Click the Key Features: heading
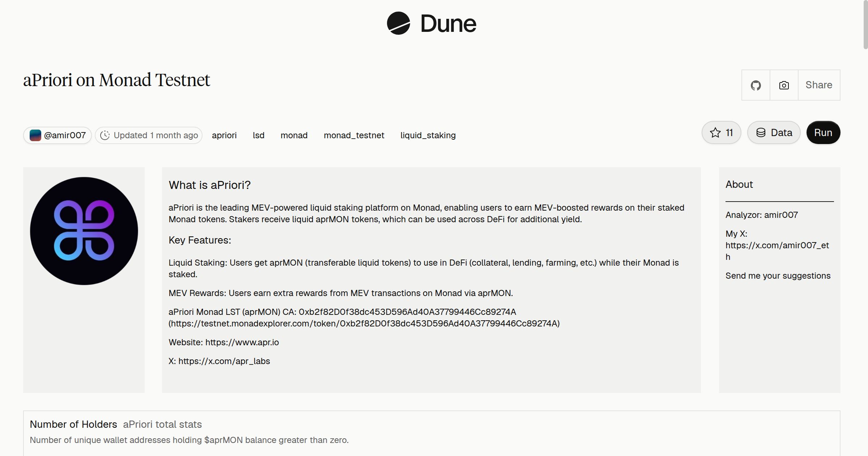Image resolution: width=868 pixels, height=456 pixels. tap(200, 240)
